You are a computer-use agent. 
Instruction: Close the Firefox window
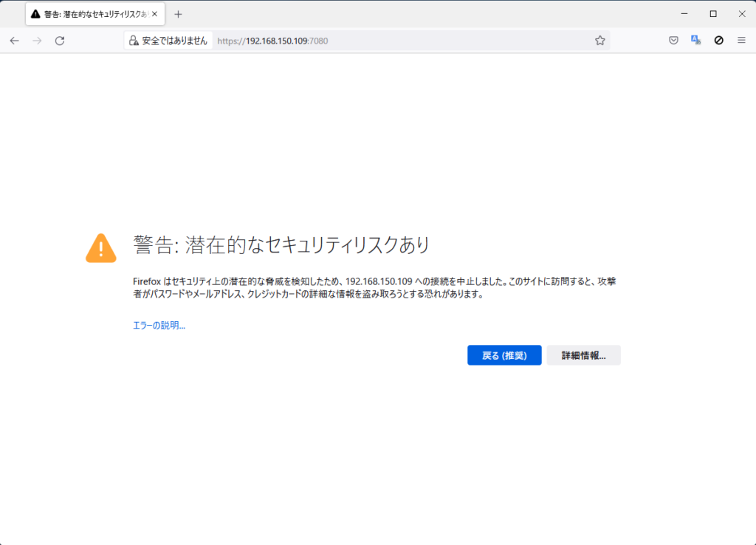pos(741,13)
